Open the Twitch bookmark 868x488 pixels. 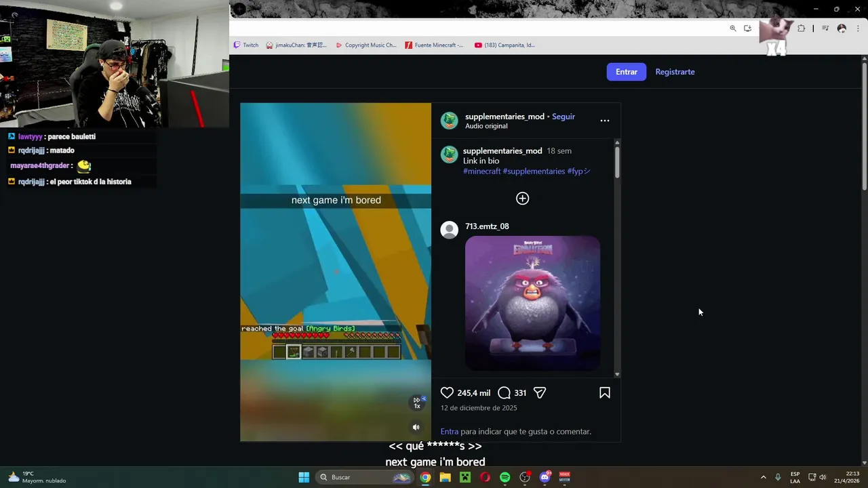(245, 45)
